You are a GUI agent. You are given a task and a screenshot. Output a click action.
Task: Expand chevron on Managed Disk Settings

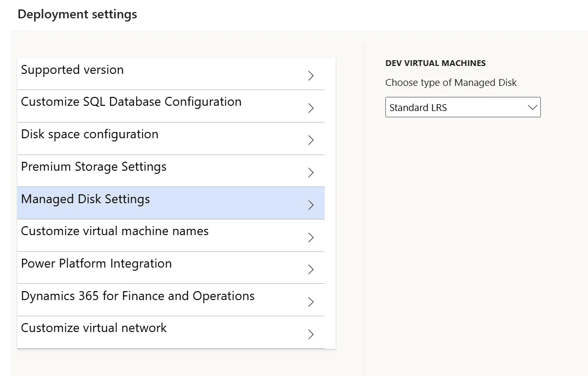pyautogui.click(x=311, y=205)
